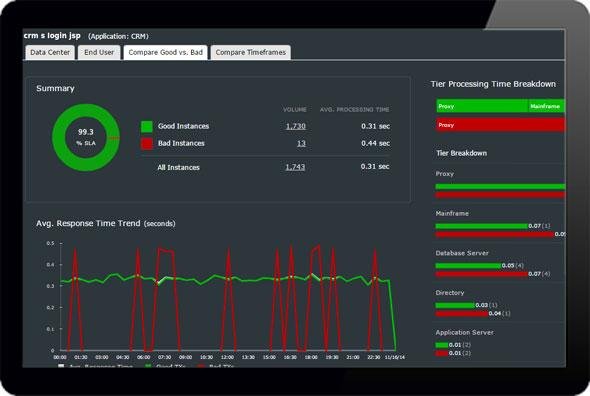Select the green Proxy segment in processing breakdown
Image resolution: width=590 pixels, height=396 pixels.
click(482, 106)
